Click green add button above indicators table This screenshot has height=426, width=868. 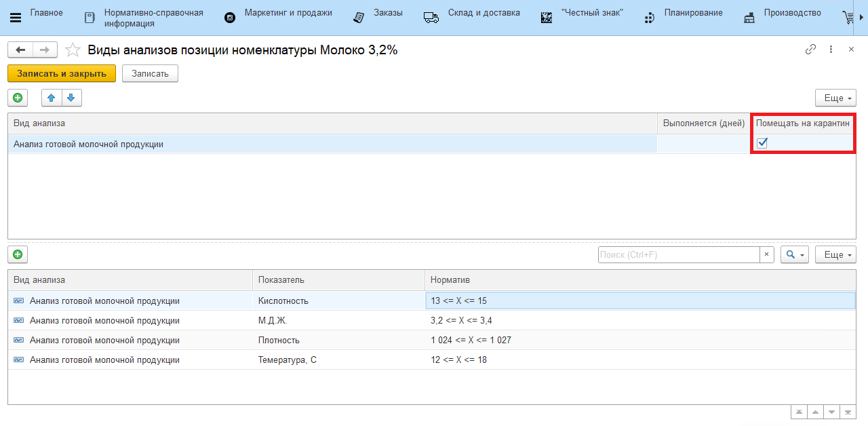coord(18,255)
